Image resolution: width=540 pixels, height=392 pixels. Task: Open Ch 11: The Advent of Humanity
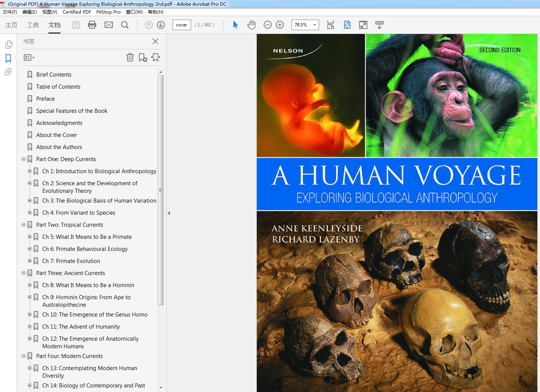(x=81, y=327)
